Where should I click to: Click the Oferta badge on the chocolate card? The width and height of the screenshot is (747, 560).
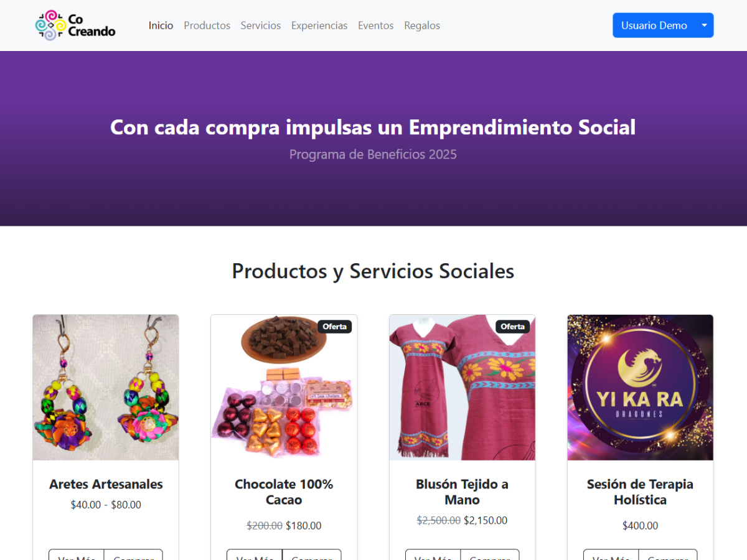tap(335, 327)
